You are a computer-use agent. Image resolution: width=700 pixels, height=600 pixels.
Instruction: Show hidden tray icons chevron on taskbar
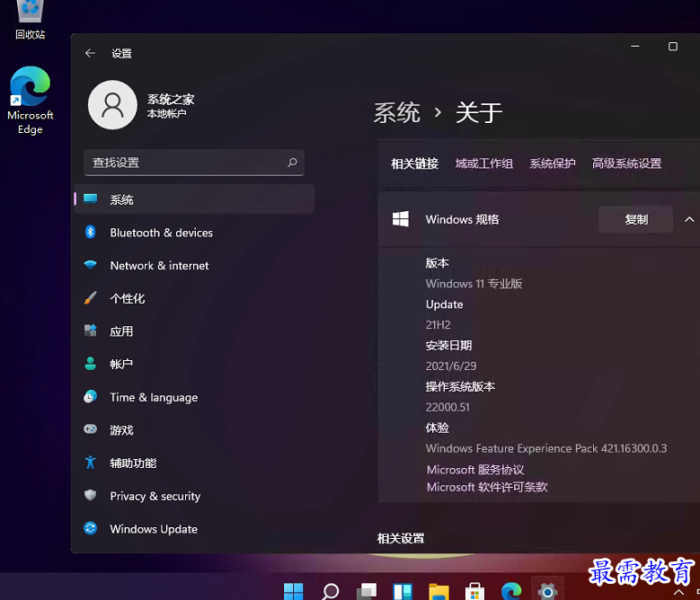678,592
